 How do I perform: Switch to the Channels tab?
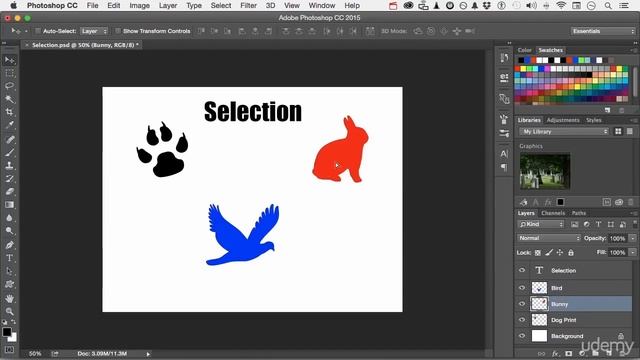(553, 213)
